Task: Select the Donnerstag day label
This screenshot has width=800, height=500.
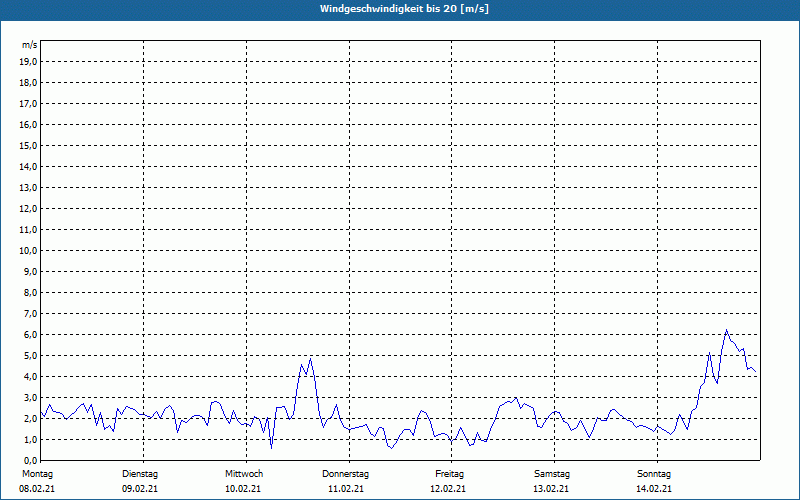Action: pyautogui.click(x=345, y=474)
